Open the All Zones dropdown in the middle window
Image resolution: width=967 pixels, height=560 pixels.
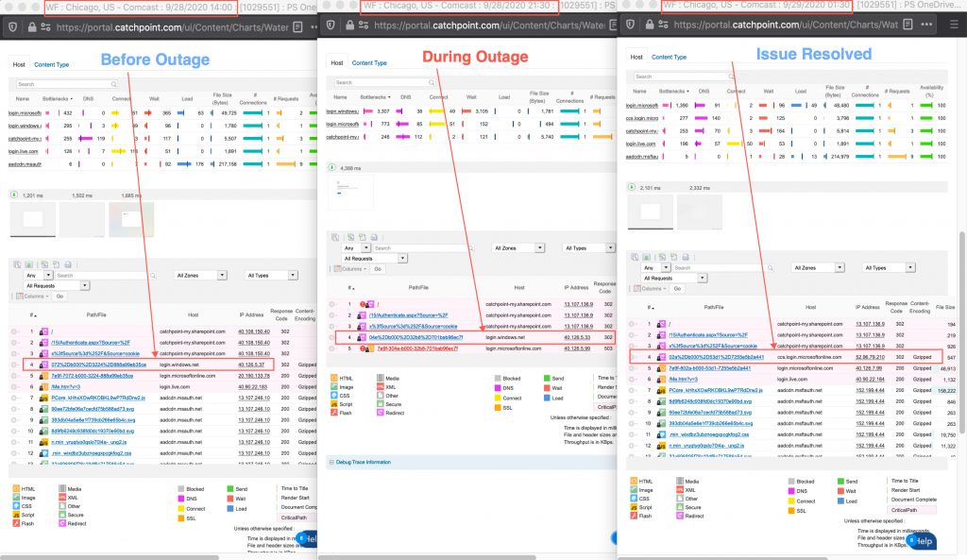(x=518, y=248)
